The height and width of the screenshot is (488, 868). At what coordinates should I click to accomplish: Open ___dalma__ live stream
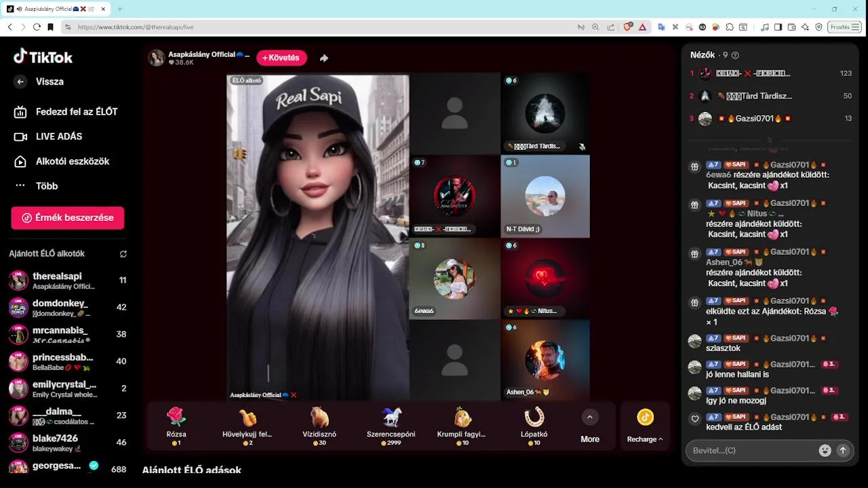[68, 416]
